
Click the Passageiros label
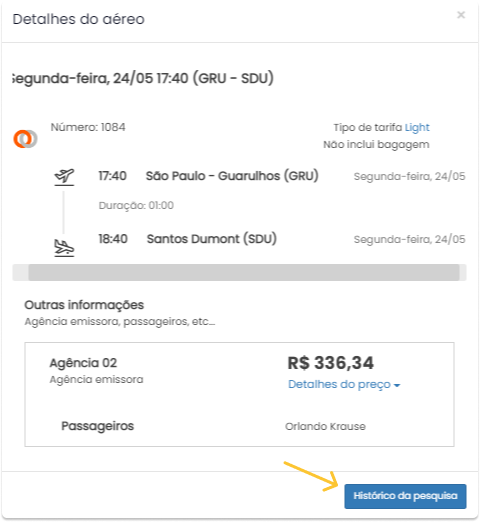tap(98, 426)
